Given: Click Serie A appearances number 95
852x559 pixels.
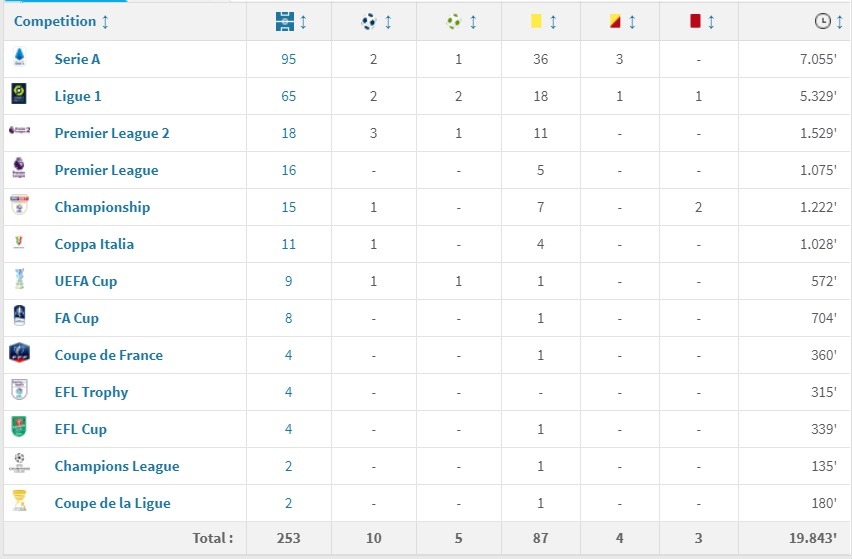Looking at the screenshot, I should pyautogui.click(x=289, y=59).
